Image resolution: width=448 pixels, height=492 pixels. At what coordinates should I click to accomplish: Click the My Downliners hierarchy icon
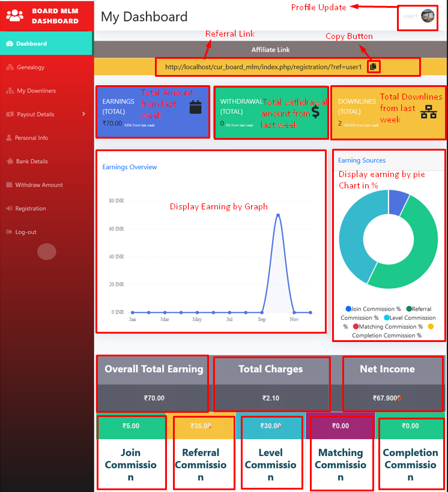10,91
